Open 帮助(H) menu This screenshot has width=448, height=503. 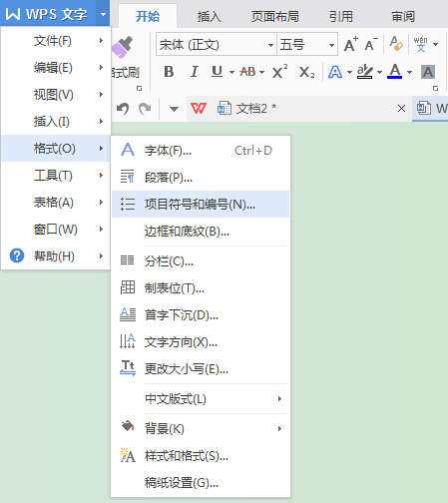(x=56, y=255)
